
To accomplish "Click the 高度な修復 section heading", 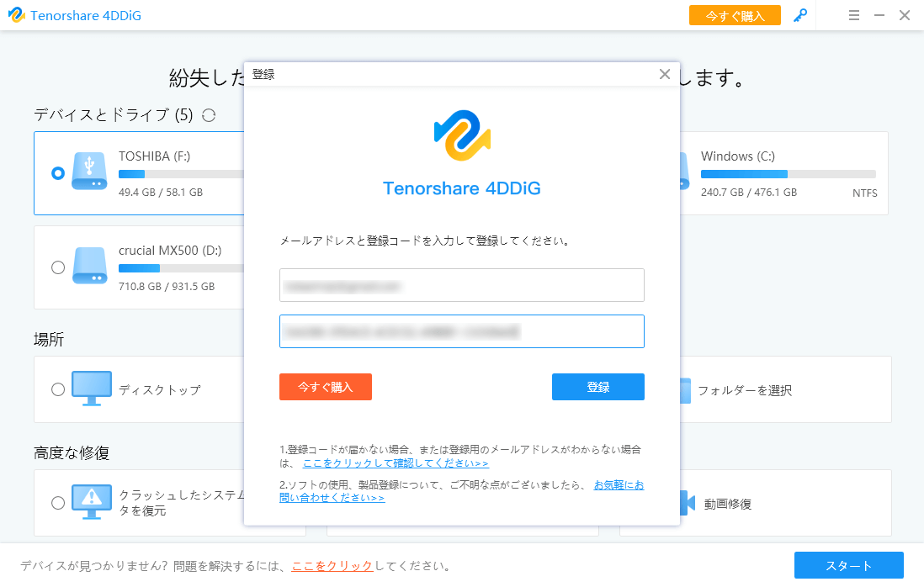I will point(72,452).
